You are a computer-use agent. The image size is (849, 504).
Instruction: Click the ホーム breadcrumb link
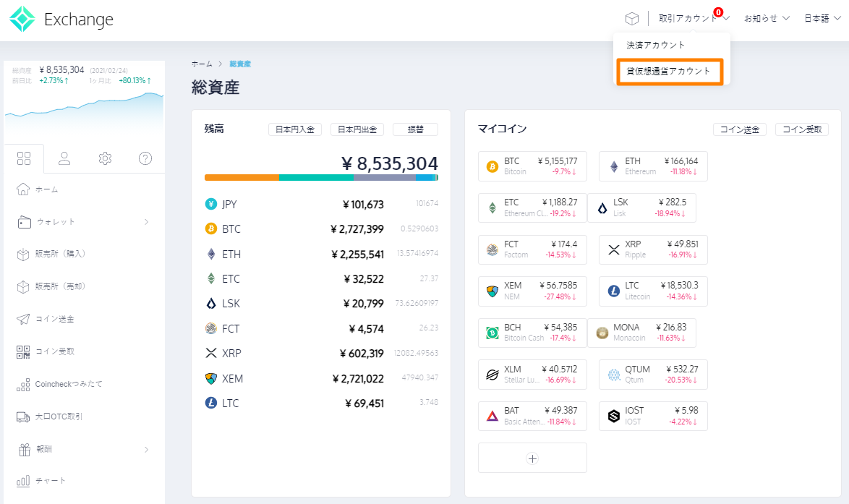pos(202,64)
